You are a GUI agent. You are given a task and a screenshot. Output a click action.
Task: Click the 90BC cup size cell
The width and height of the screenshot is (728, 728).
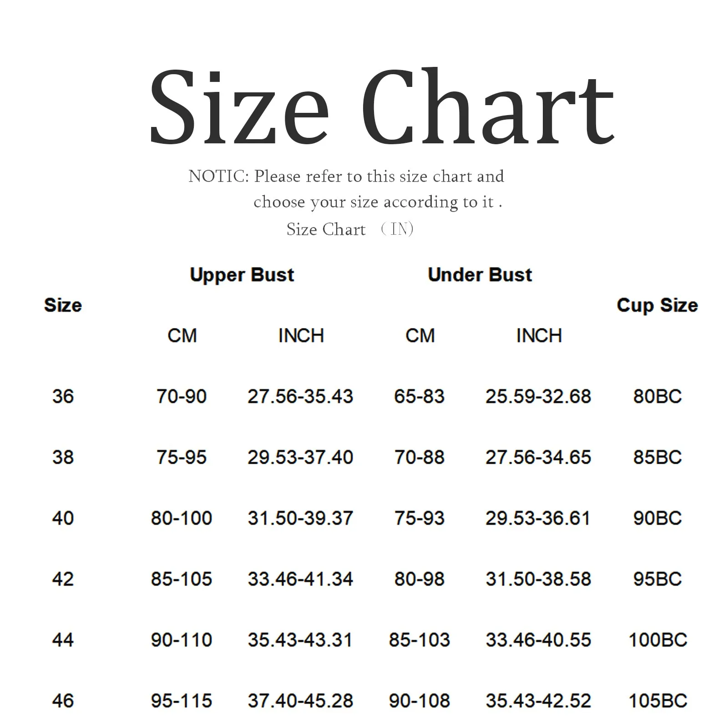pyautogui.click(x=657, y=518)
